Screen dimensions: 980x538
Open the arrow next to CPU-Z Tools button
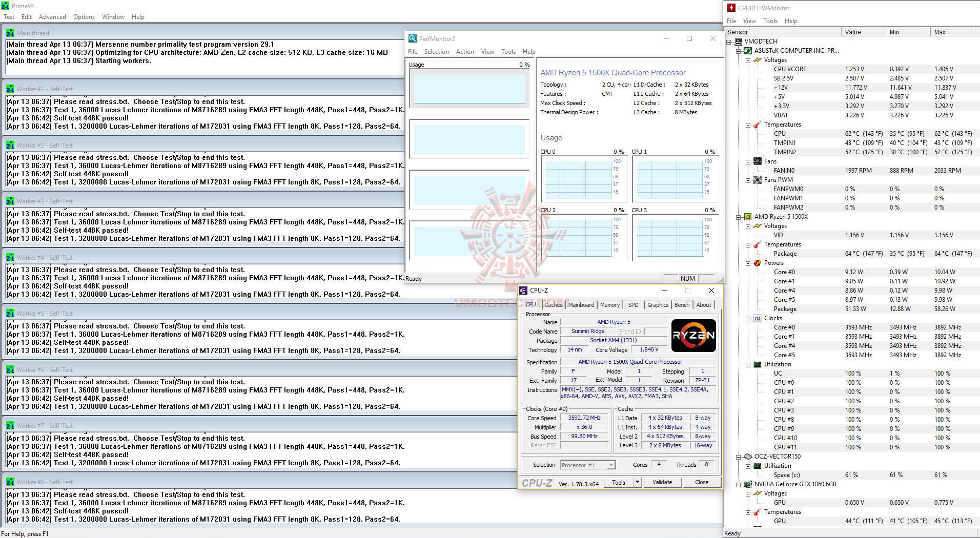(637, 482)
